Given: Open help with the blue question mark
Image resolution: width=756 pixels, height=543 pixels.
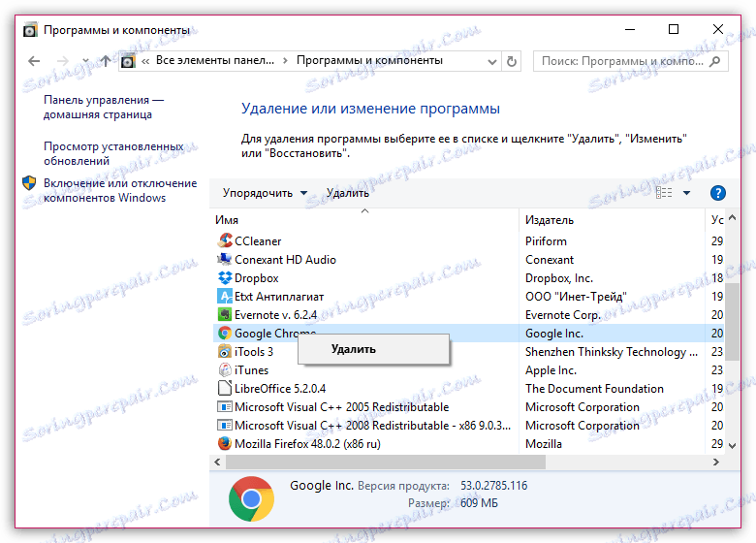Looking at the screenshot, I should pos(717,193).
